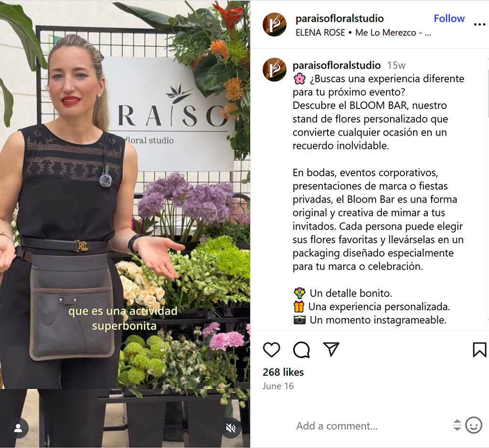Like the post with heart icon

click(271, 350)
